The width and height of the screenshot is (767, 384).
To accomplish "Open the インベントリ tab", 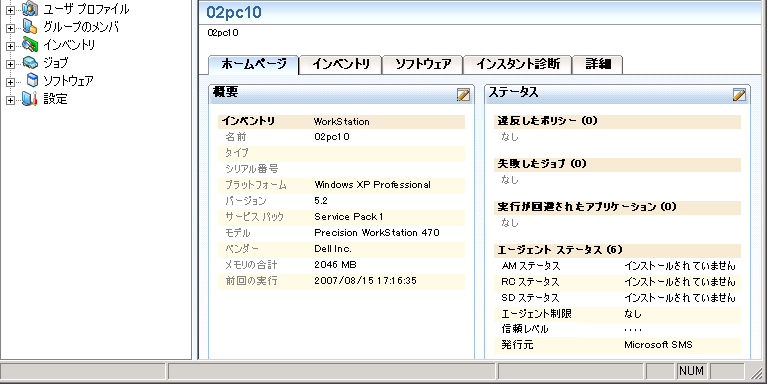I will click(340, 65).
